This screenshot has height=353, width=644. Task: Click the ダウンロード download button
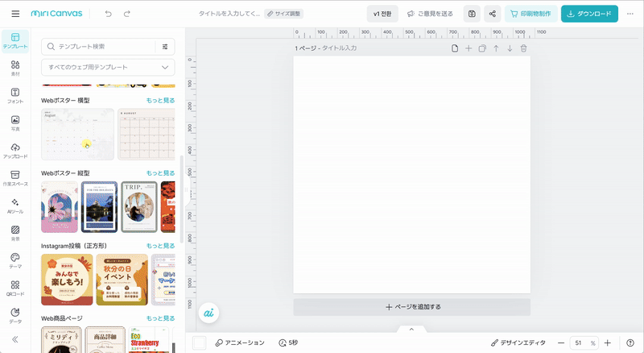[x=589, y=14]
